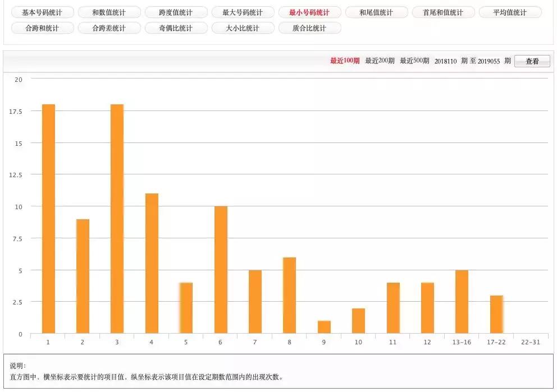Click the orange bar for number 4
Screen dimensions: 557x392
click(152, 264)
